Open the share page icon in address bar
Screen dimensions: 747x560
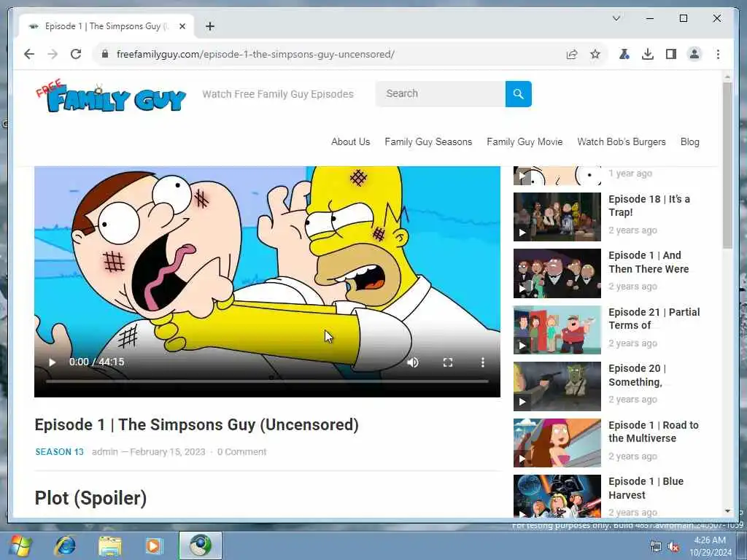(x=572, y=54)
